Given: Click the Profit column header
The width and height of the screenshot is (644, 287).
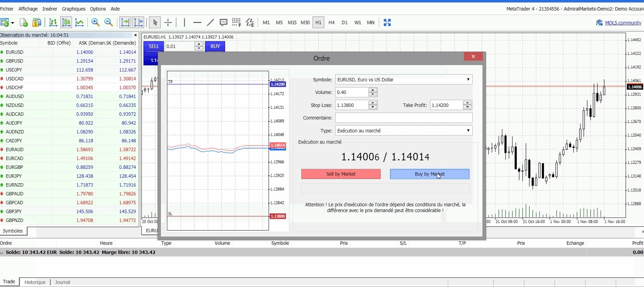Looking at the screenshot, I should [637, 243].
